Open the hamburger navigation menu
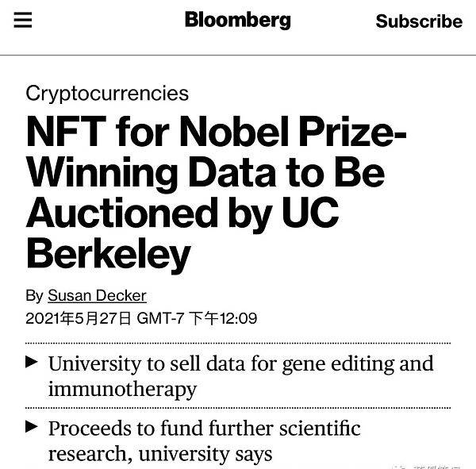The width and height of the screenshot is (476, 469). coord(23,20)
